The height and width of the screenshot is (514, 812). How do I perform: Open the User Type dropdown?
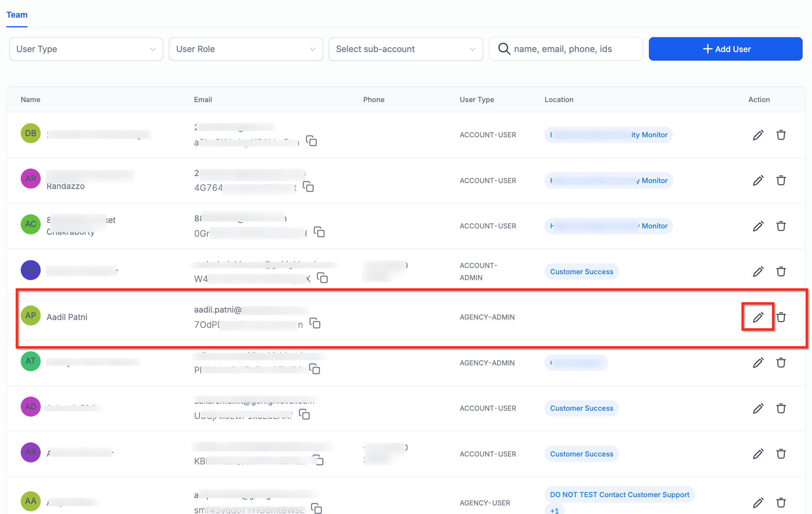click(86, 49)
